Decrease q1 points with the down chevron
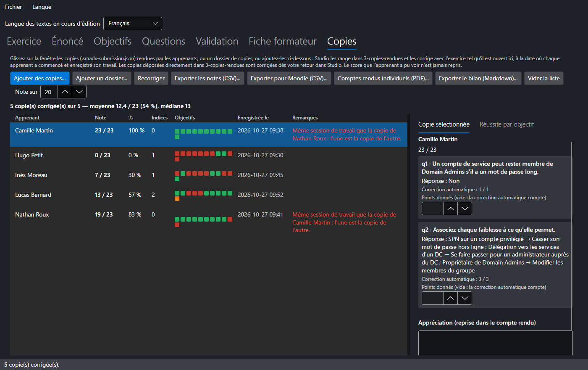This screenshot has width=588, height=370. click(465, 209)
